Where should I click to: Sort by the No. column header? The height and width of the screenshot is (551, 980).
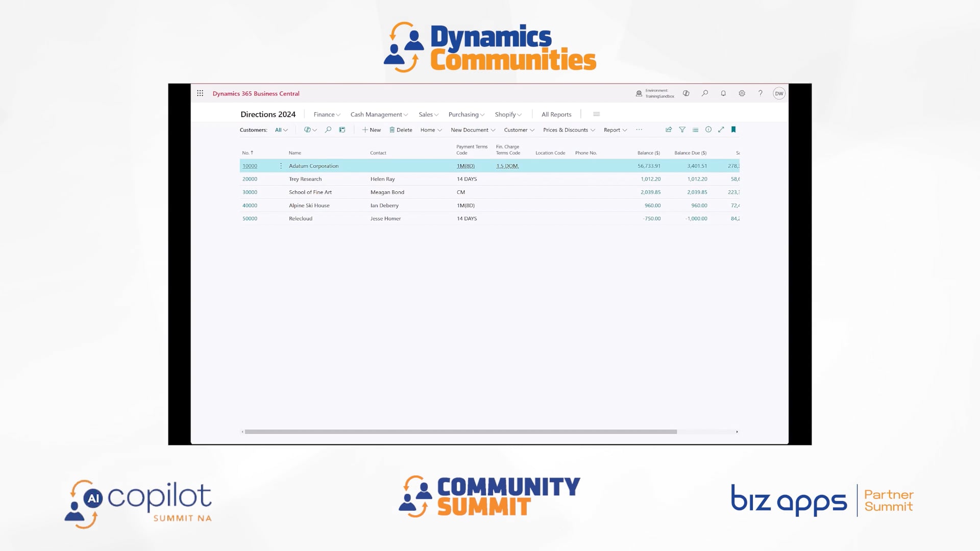point(248,153)
